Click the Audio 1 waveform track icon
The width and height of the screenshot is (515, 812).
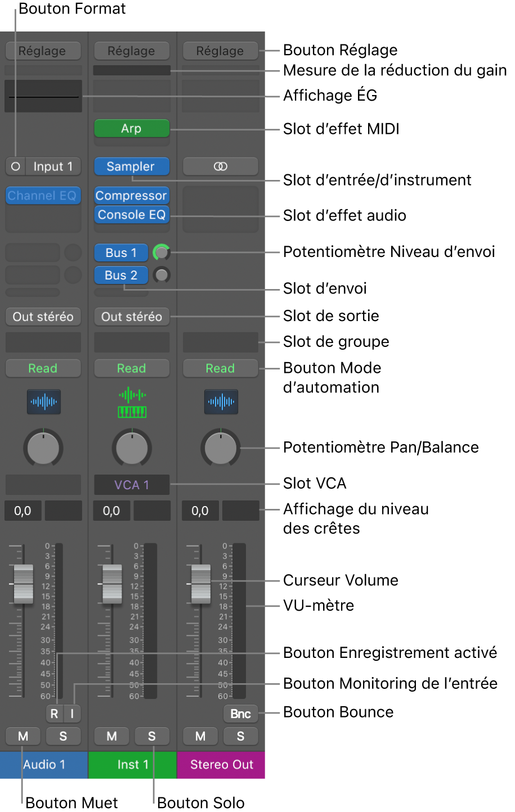pyautogui.click(x=43, y=402)
